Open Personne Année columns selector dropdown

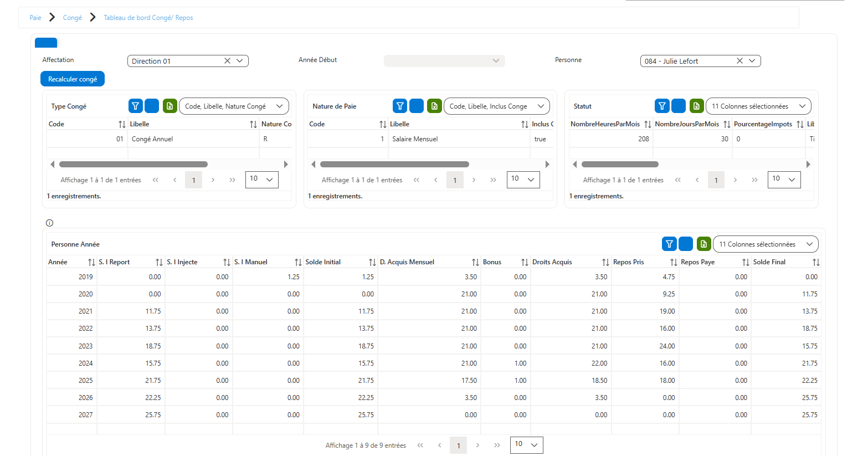pos(766,244)
